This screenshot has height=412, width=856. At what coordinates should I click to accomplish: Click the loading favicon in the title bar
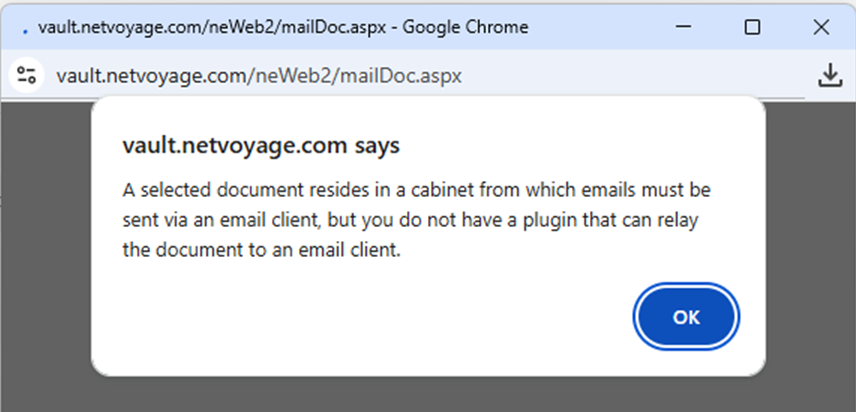(25, 30)
